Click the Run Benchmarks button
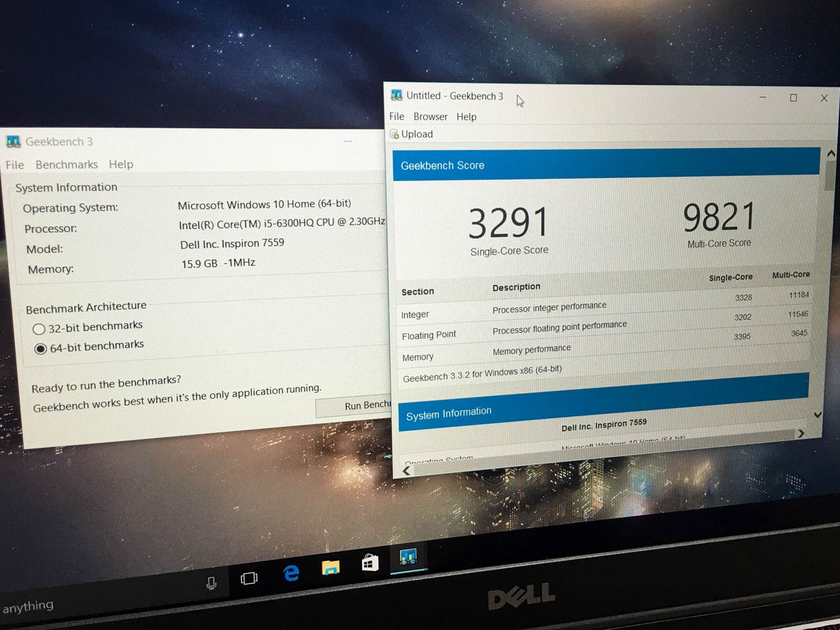Screen dimensions: 840x630 tap(354, 406)
